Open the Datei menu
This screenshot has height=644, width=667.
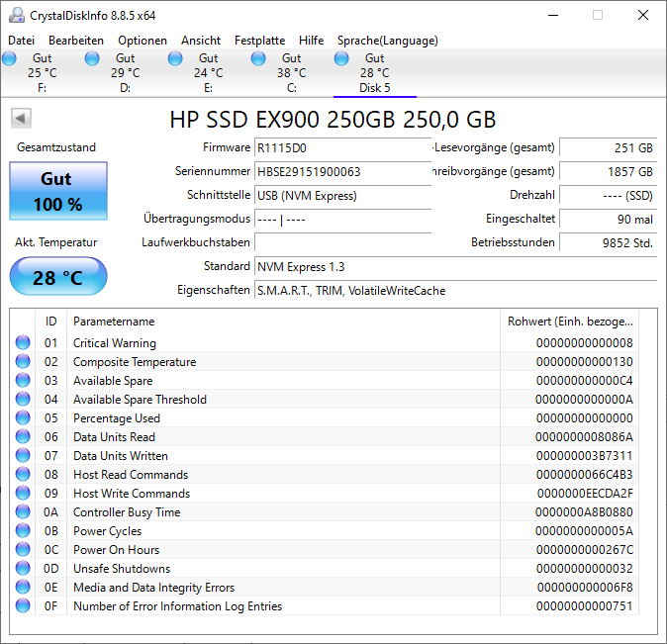21,41
